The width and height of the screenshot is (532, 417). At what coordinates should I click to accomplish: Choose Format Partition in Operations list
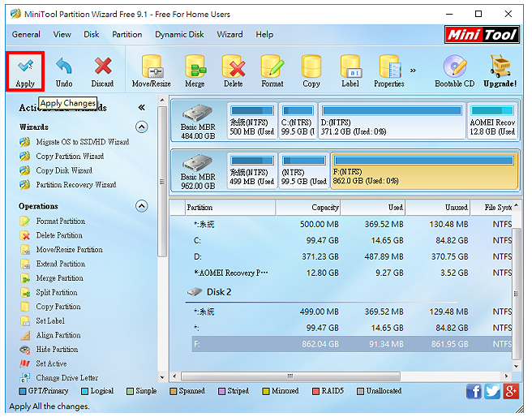click(x=53, y=221)
